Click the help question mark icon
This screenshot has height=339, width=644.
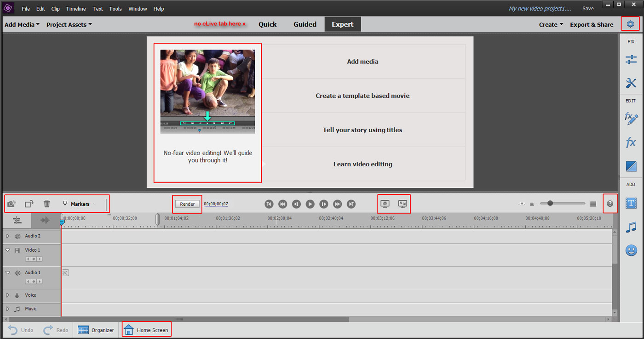610,203
